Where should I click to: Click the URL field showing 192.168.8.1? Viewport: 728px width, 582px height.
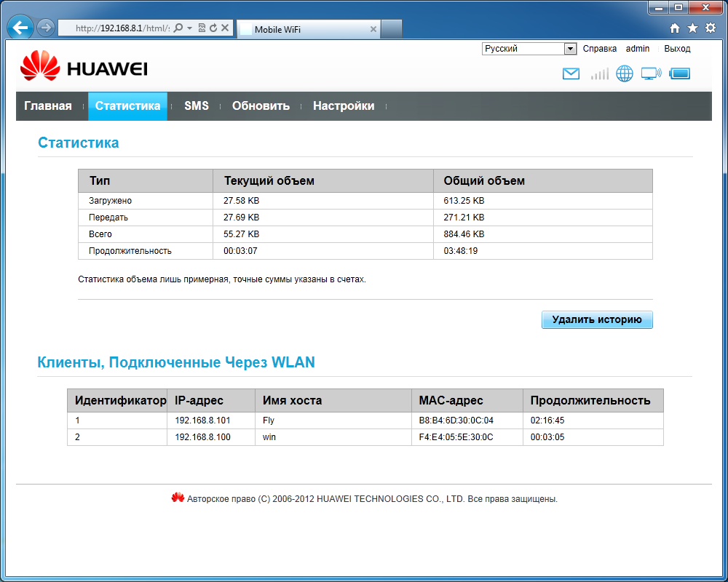coord(122,28)
